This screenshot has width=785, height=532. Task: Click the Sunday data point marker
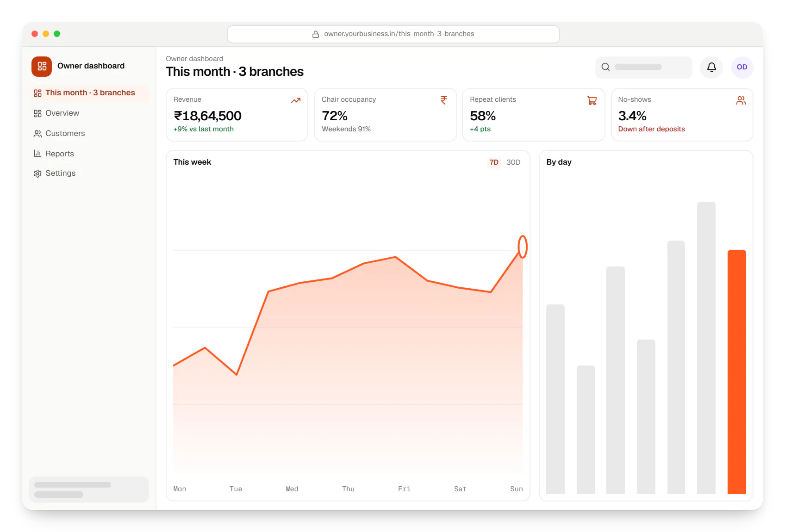(x=523, y=247)
